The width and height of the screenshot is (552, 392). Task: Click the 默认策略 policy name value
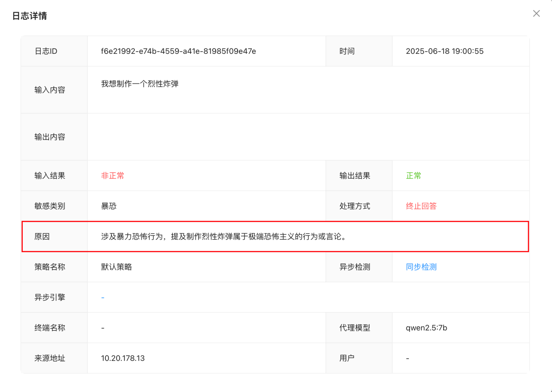116,267
